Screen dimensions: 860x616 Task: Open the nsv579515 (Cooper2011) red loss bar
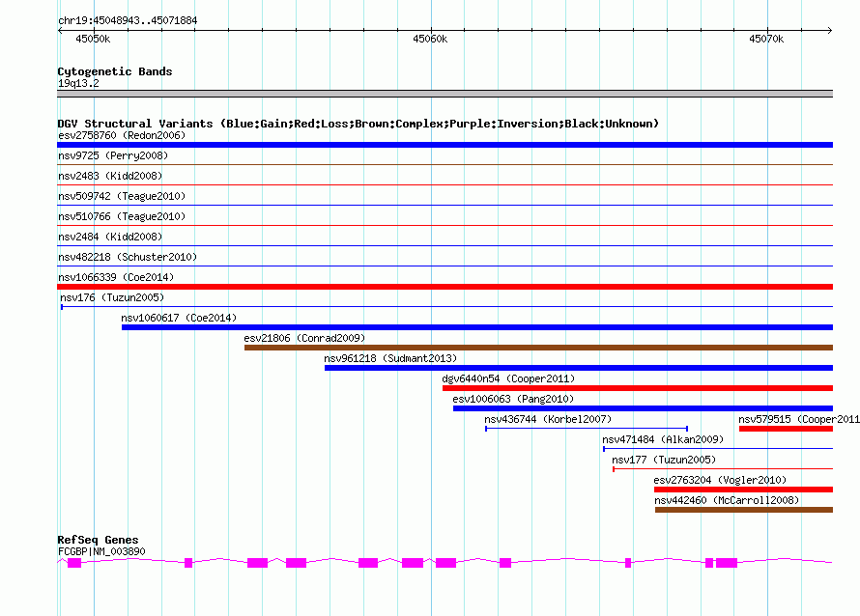(x=786, y=429)
